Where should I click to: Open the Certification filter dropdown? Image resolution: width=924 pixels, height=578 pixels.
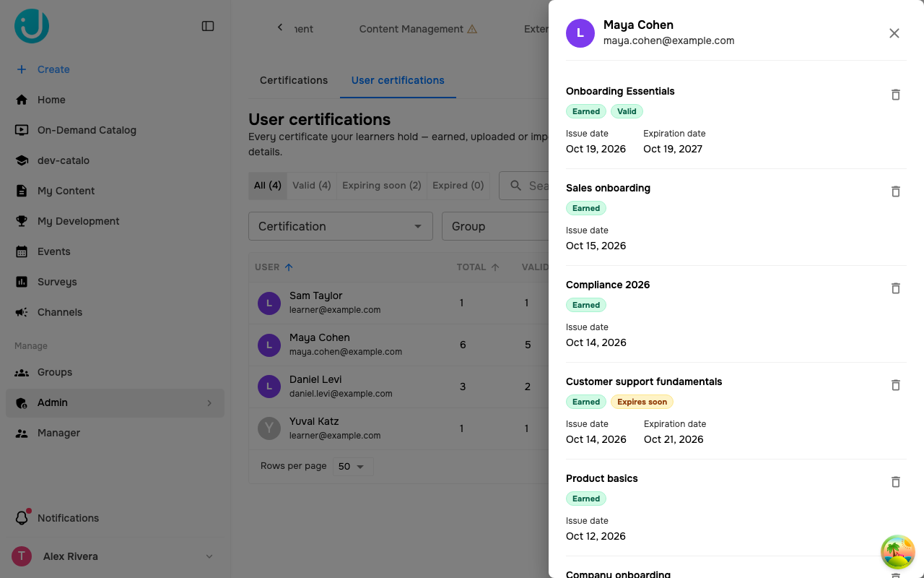tap(341, 226)
